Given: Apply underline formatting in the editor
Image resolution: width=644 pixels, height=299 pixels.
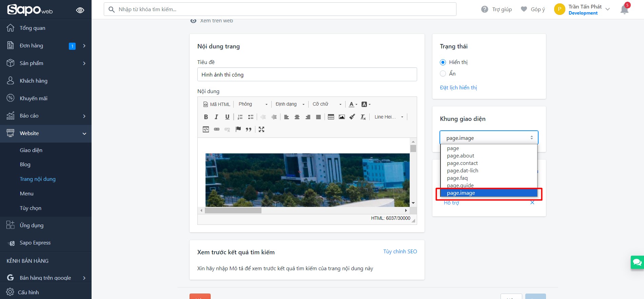Looking at the screenshot, I should [227, 117].
